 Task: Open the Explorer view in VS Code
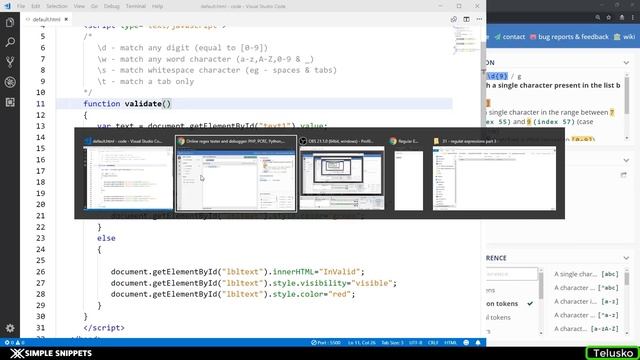tap(10, 22)
